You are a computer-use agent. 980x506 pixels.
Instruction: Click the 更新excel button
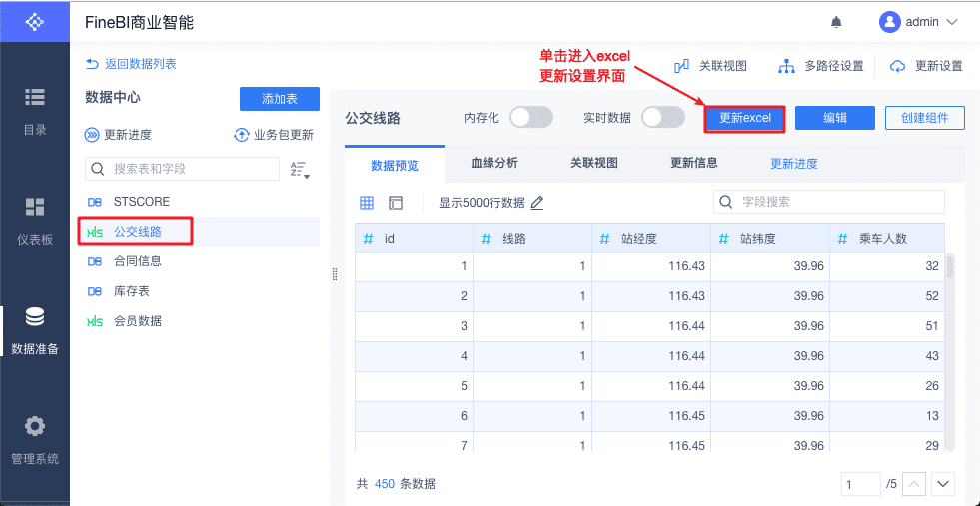tap(745, 118)
